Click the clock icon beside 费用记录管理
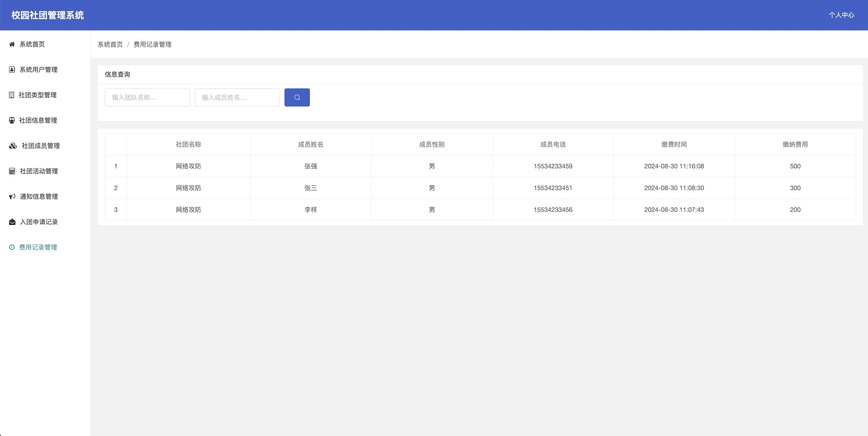This screenshot has height=436, width=868. (12, 247)
